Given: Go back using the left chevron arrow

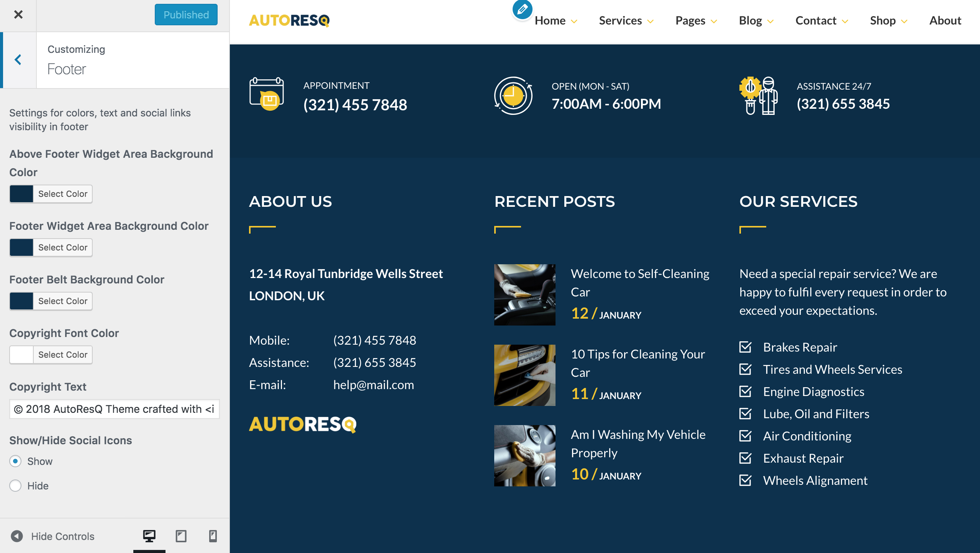Looking at the screenshot, I should [x=18, y=60].
